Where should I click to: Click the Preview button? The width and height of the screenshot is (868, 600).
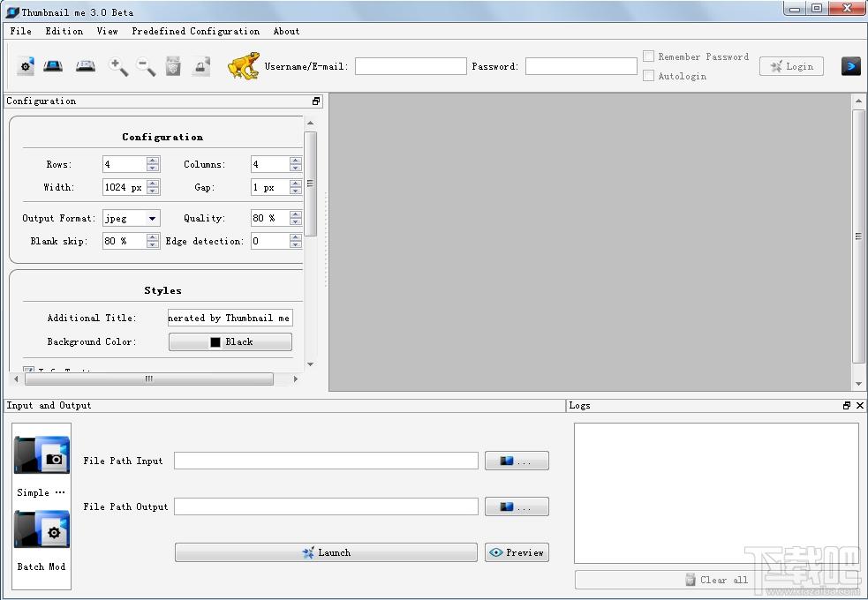click(x=517, y=552)
